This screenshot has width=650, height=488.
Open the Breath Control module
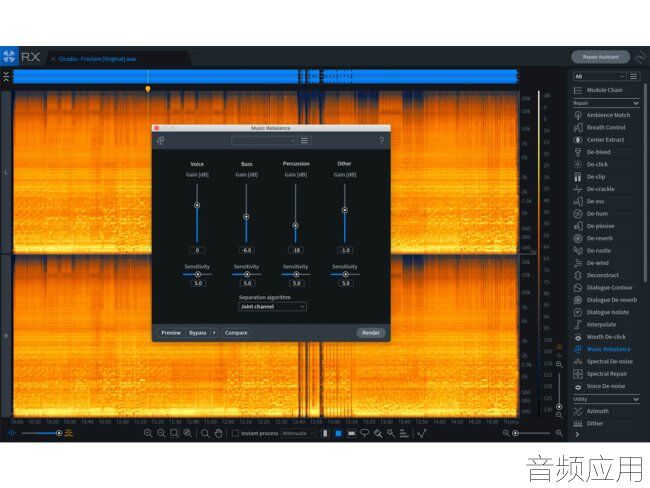point(599,127)
